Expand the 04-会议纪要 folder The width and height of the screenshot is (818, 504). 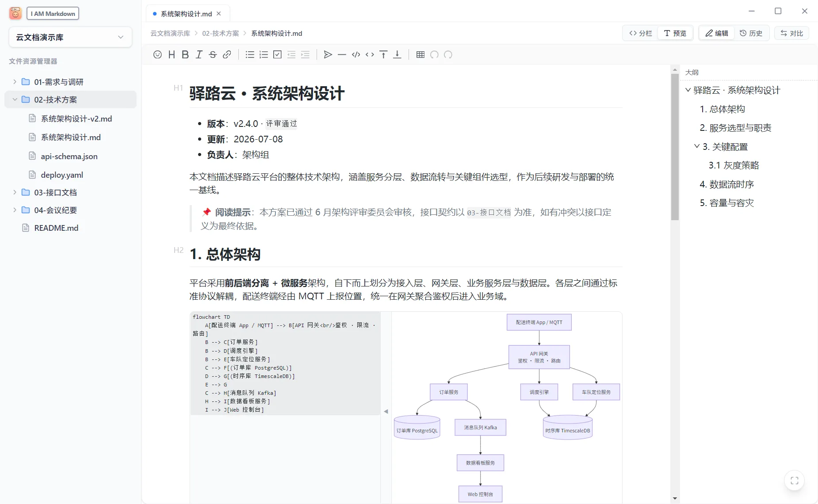pyautogui.click(x=15, y=210)
